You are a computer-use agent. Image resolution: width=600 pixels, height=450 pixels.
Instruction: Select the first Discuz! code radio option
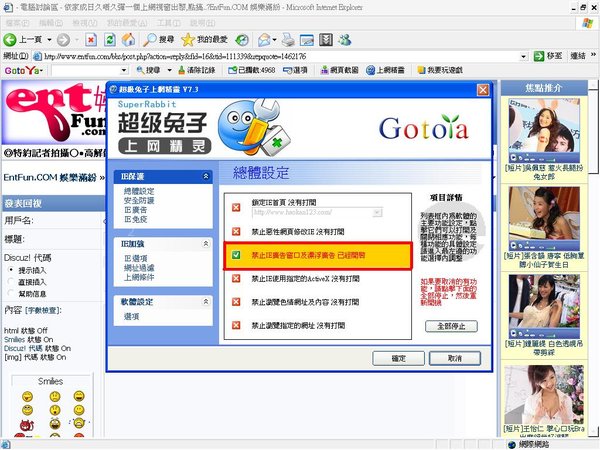pos(11,270)
